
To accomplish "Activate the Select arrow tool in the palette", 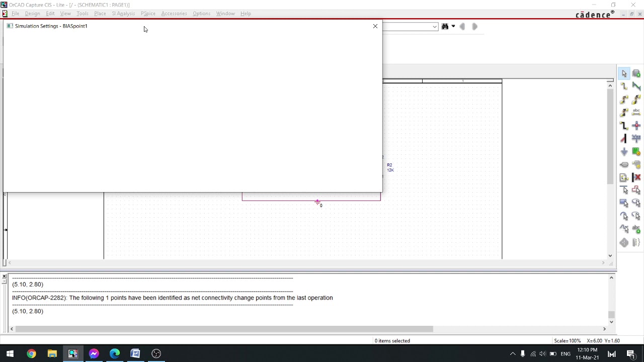I will point(624,73).
